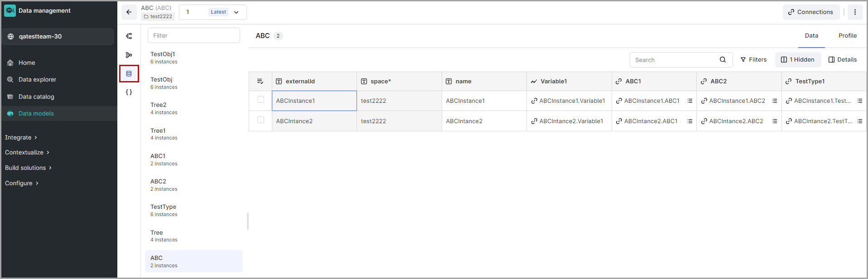Open the curly braces query explorer icon
Viewport: 868px width, 279px height.
pyautogui.click(x=129, y=92)
